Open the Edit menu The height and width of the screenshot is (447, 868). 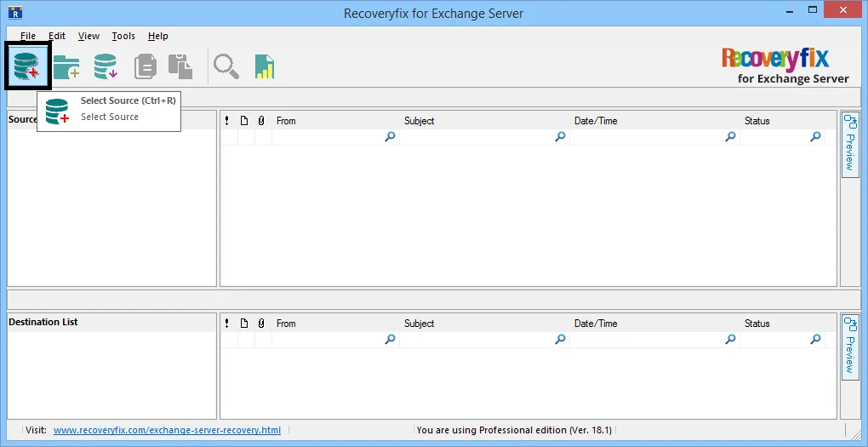pos(56,36)
